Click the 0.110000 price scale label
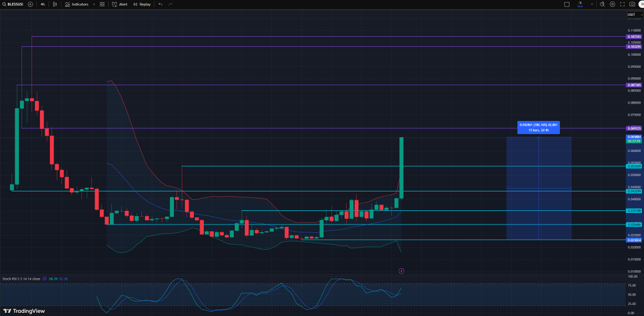The image size is (644, 316). [634, 31]
